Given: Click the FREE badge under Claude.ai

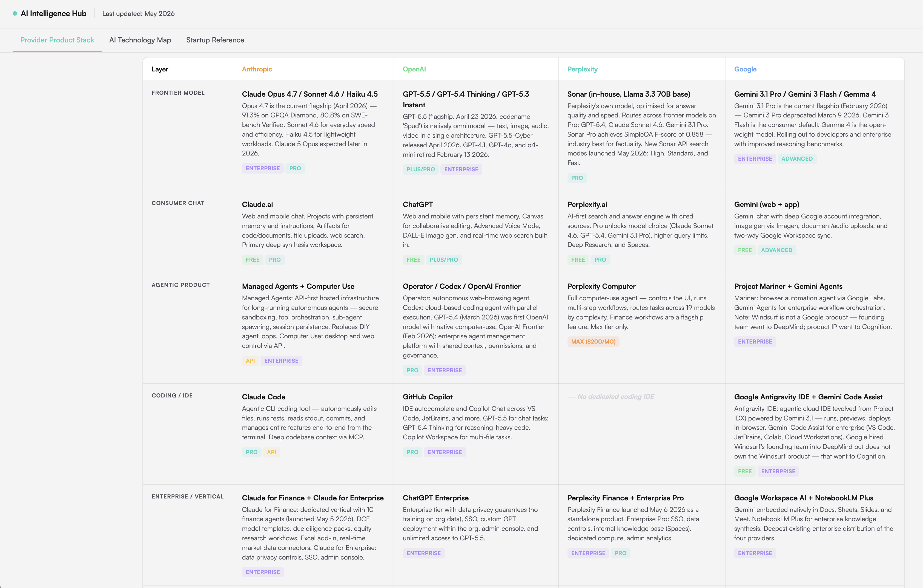Looking at the screenshot, I should pyautogui.click(x=253, y=260).
